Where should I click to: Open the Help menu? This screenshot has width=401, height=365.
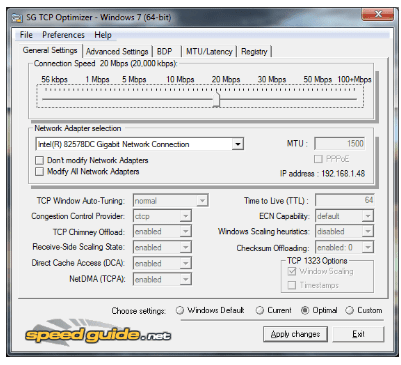[103, 35]
